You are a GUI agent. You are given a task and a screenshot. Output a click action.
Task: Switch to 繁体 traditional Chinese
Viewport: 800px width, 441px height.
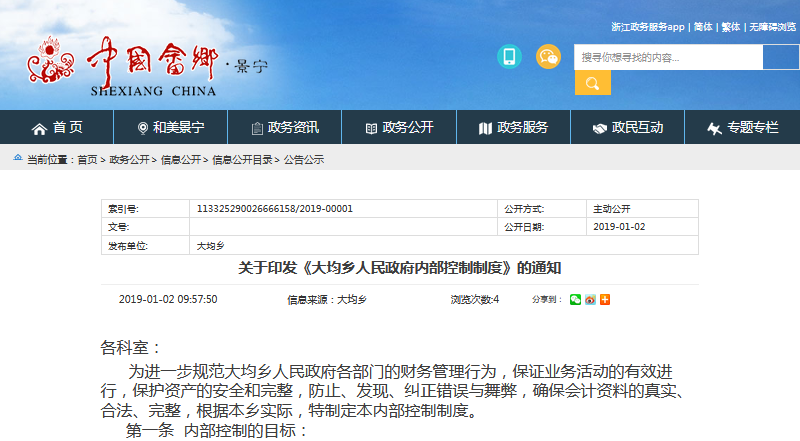click(731, 27)
